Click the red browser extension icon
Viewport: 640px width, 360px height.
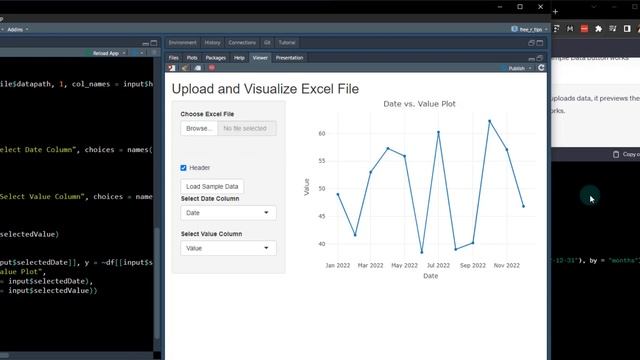coord(584,29)
